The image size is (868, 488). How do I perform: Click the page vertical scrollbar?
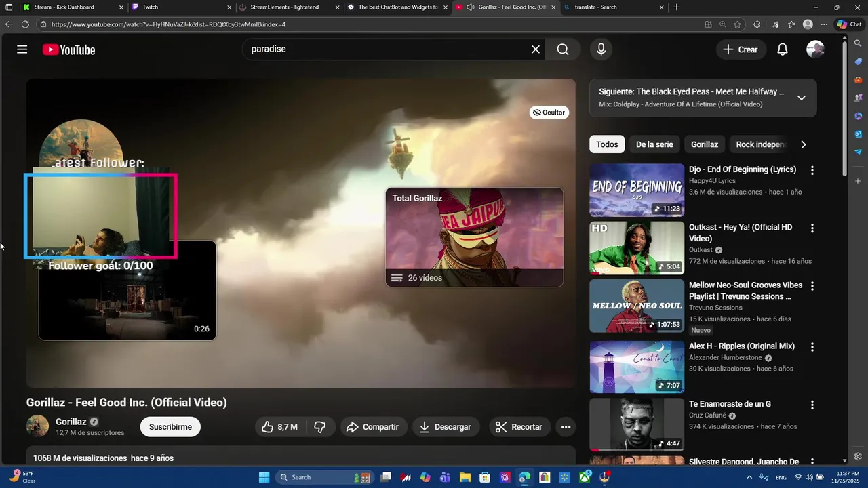tap(844, 108)
